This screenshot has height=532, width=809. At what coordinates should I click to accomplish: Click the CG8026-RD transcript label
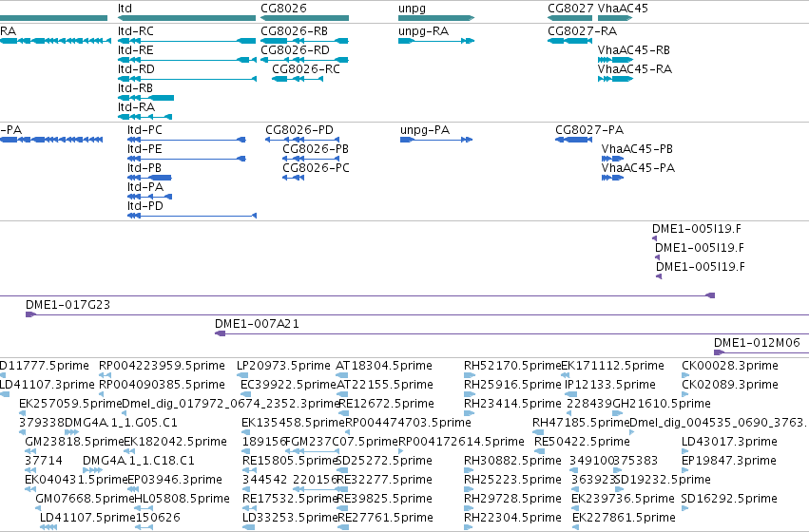295,50
